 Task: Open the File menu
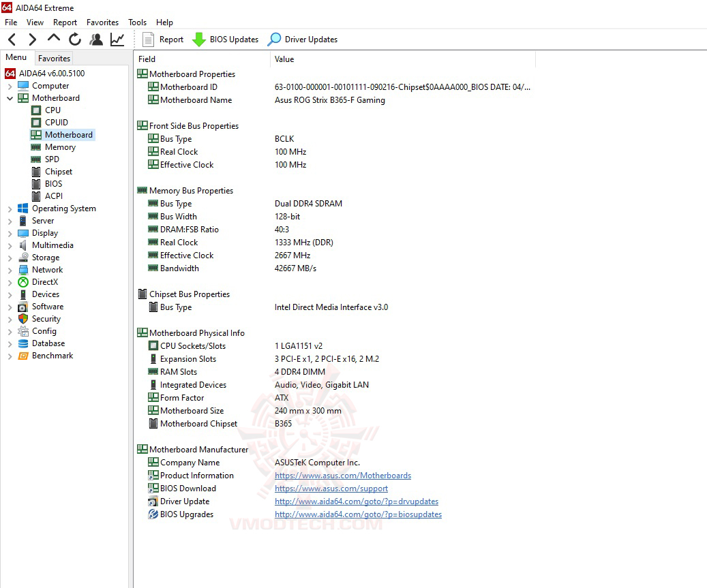[x=11, y=22]
